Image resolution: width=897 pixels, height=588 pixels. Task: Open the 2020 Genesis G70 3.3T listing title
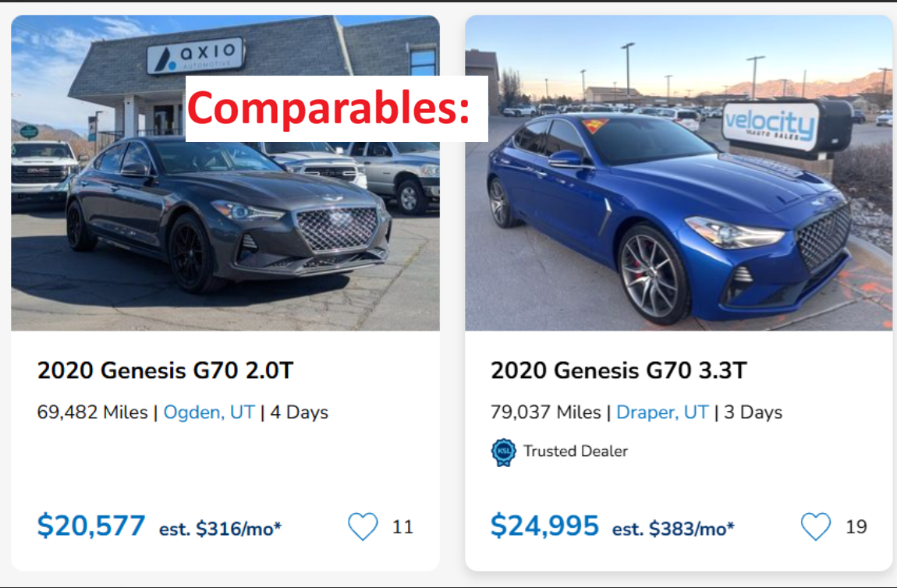click(x=619, y=370)
